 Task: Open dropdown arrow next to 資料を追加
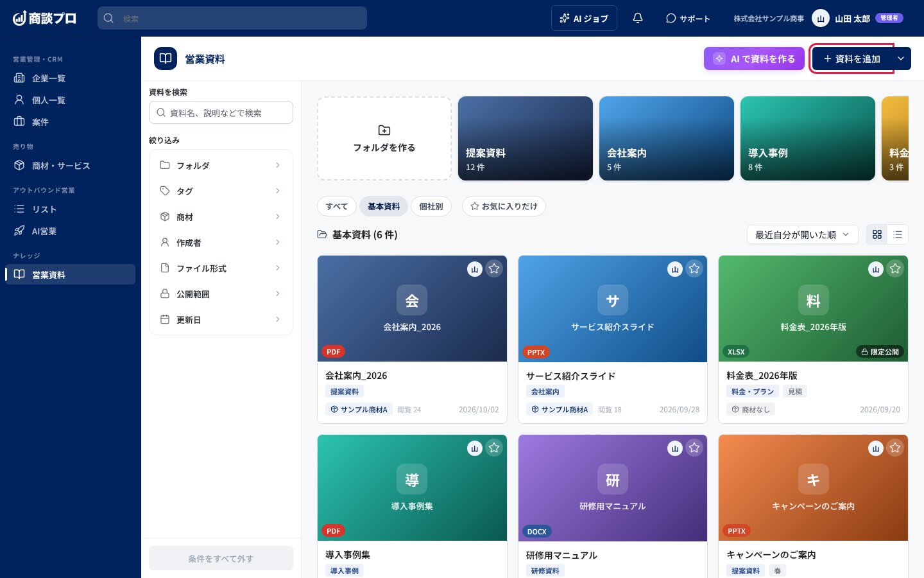(x=901, y=58)
